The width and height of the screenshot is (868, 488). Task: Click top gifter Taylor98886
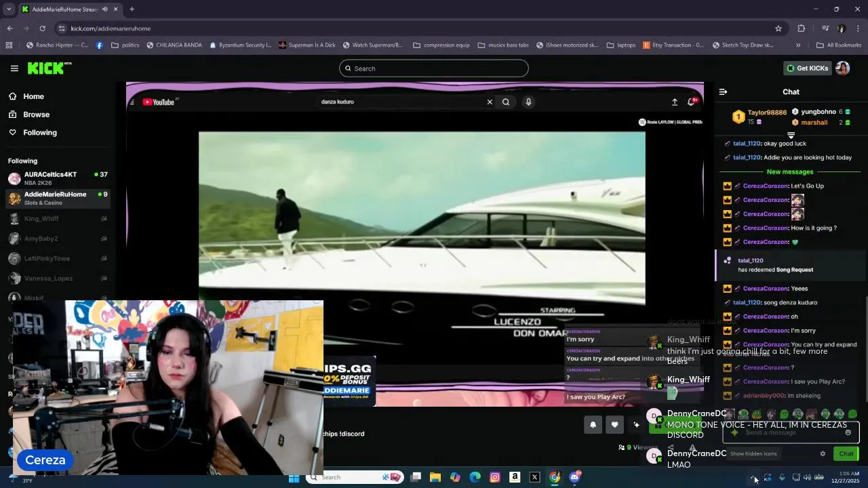coord(767,113)
